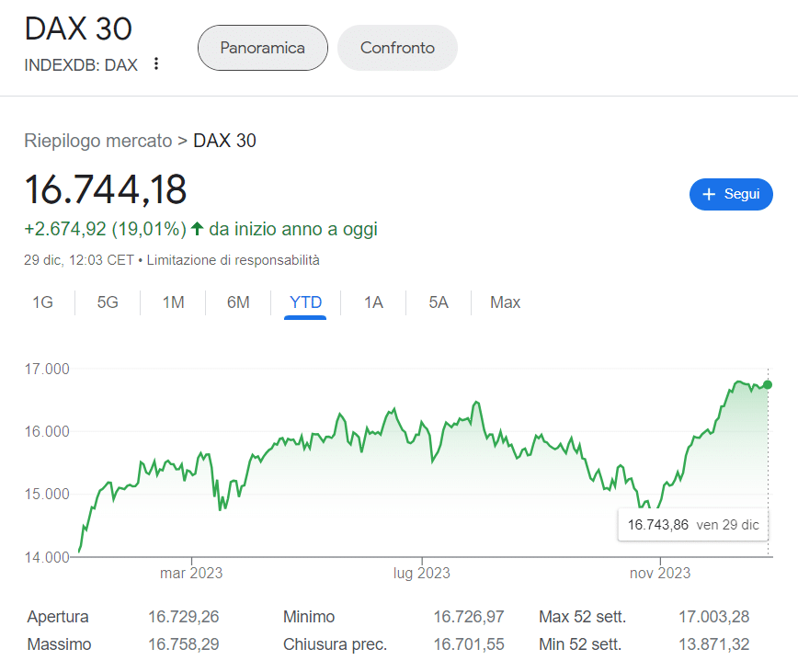
Task: Follow the index with the Segui button
Action: point(731,194)
